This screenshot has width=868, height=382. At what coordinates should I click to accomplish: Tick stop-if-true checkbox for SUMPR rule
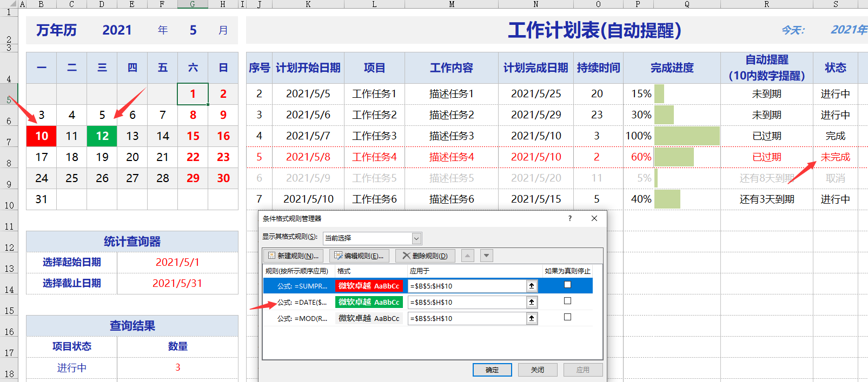point(567,285)
